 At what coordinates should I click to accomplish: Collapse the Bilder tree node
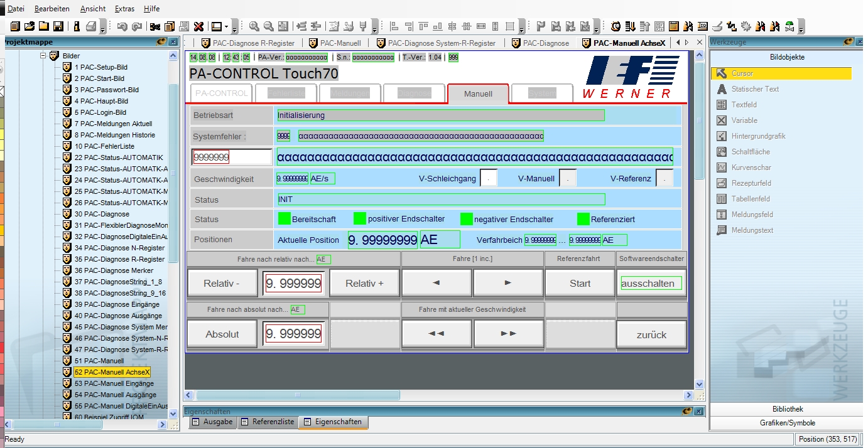coord(43,56)
